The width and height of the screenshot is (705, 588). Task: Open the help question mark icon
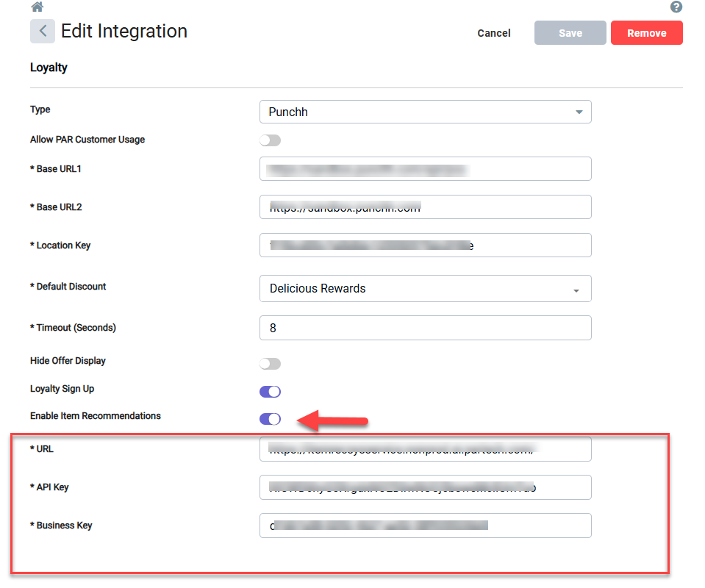coord(676,7)
